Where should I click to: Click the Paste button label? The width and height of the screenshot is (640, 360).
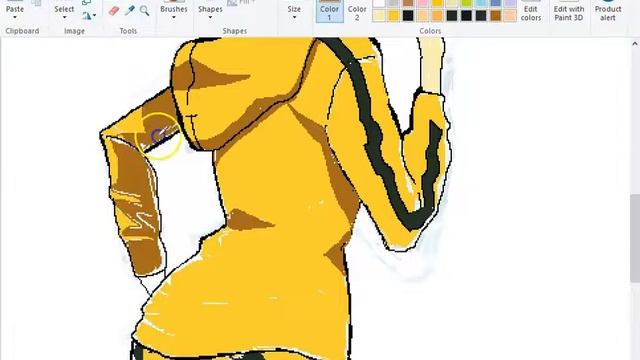point(15,9)
